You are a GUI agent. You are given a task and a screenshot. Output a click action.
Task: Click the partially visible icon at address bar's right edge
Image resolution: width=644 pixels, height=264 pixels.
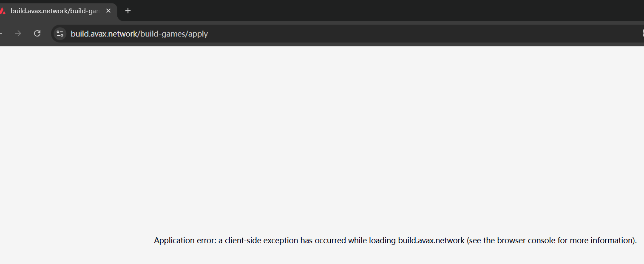pos(642,34)
